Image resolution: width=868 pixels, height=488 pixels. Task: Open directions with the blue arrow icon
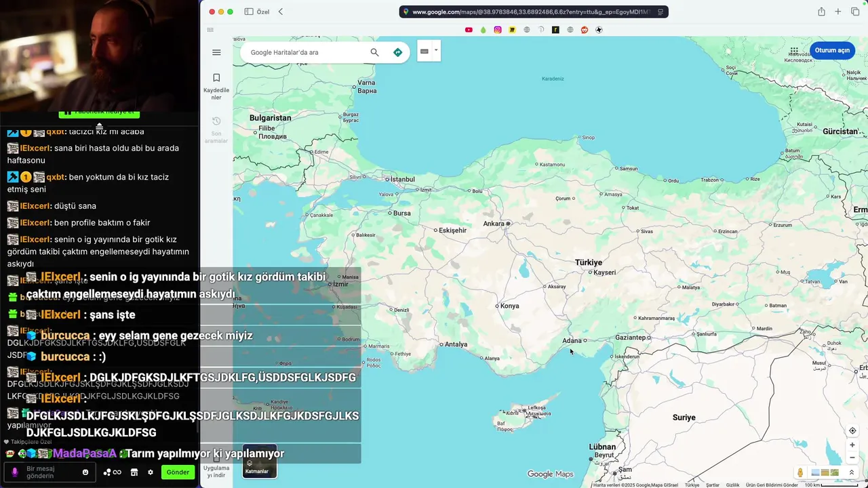398,52
